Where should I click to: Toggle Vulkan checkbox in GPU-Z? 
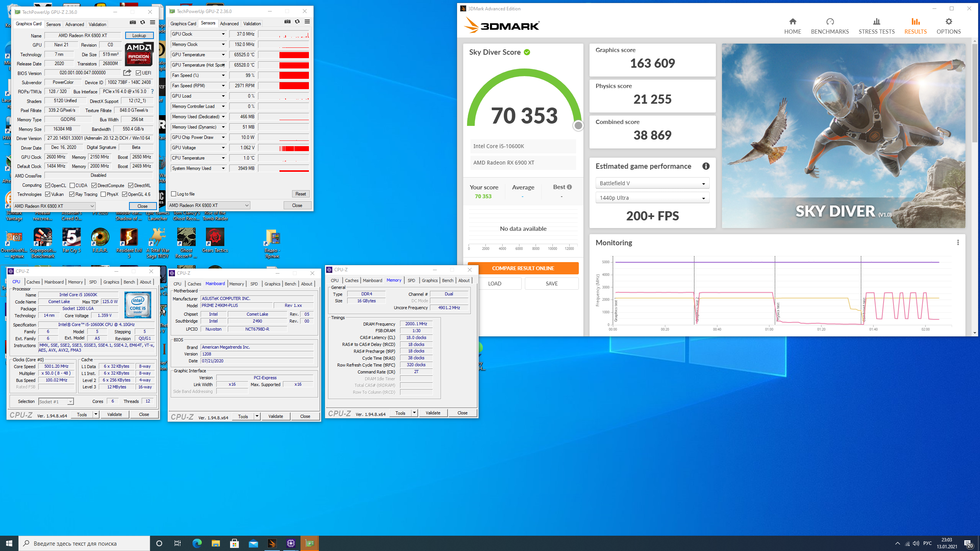48,194
